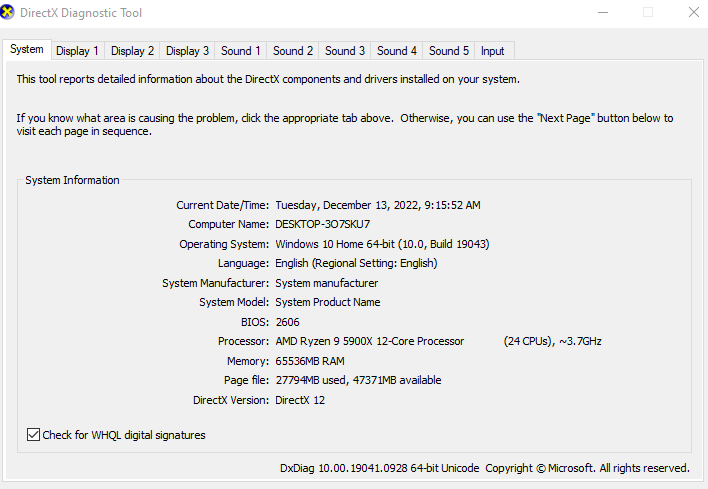708x489 pixels.
Task: Switch to the Sound 3 tab
Action: 345,51
